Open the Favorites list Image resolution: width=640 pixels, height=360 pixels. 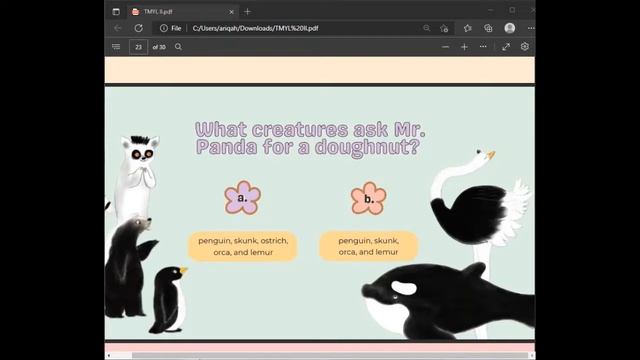pos(467,28)
